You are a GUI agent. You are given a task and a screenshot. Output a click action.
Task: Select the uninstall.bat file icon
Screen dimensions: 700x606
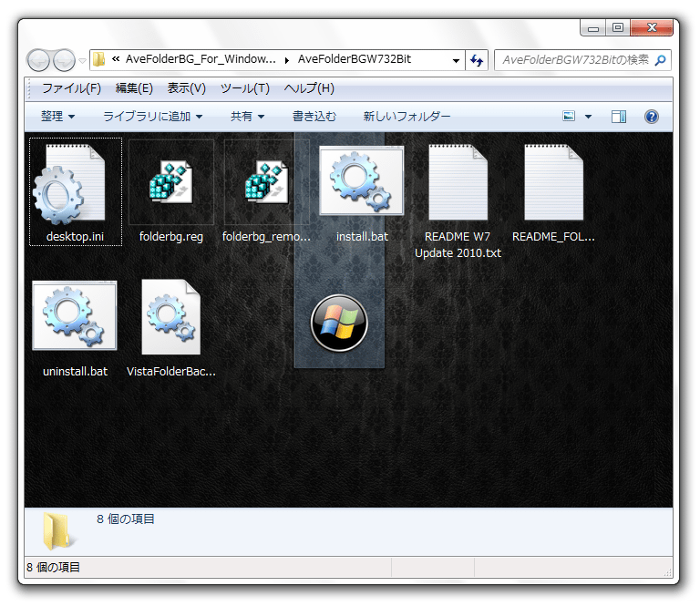point(75,315)
